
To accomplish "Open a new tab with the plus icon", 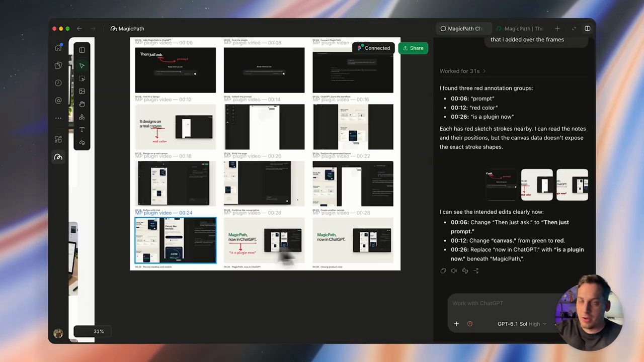I will point(557,29).
